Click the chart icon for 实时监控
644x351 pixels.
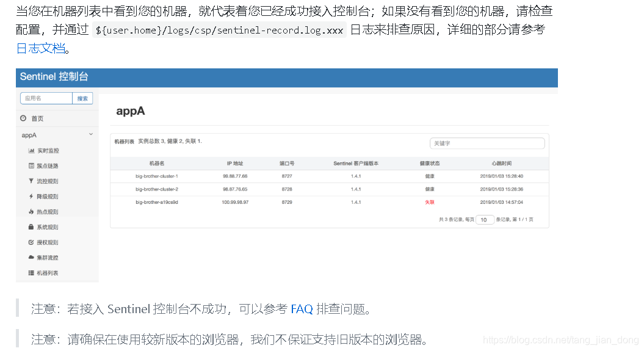pos(31,151)
